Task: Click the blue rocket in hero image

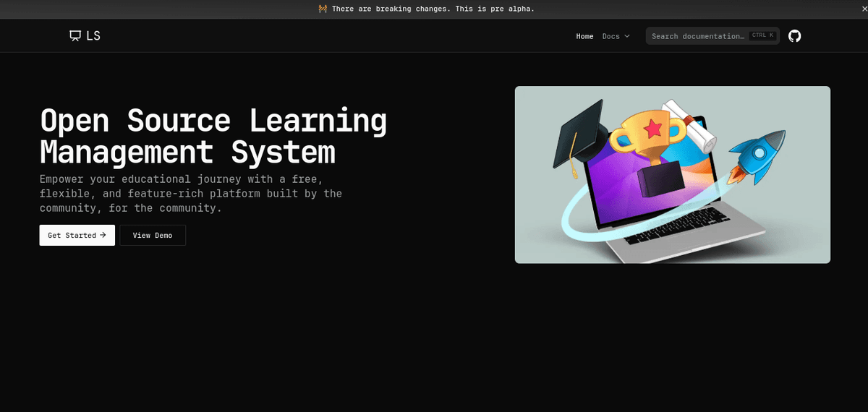Action: click(757, 155)
